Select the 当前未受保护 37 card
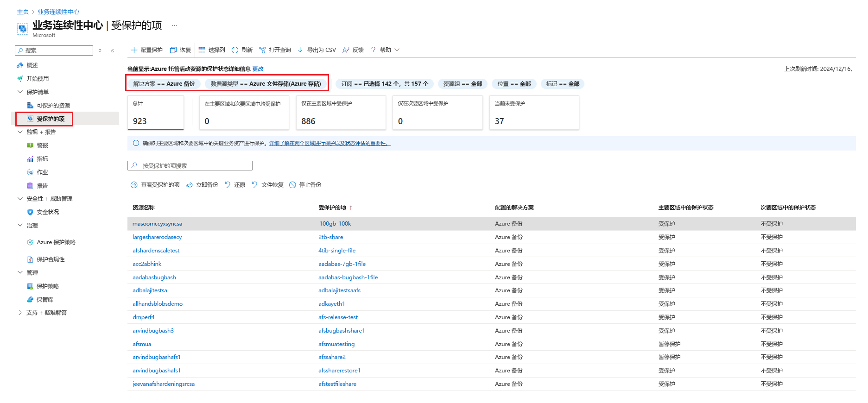Image resolution: width=868 pixels, height=403 pixels. (534, 113)
